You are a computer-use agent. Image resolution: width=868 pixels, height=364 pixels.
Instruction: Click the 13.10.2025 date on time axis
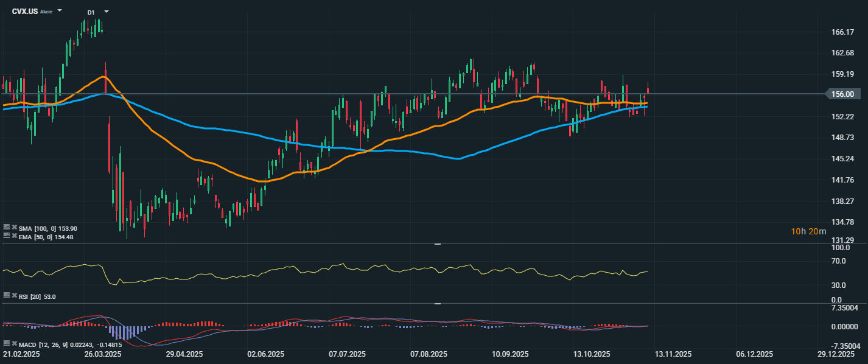coord(592,354)
